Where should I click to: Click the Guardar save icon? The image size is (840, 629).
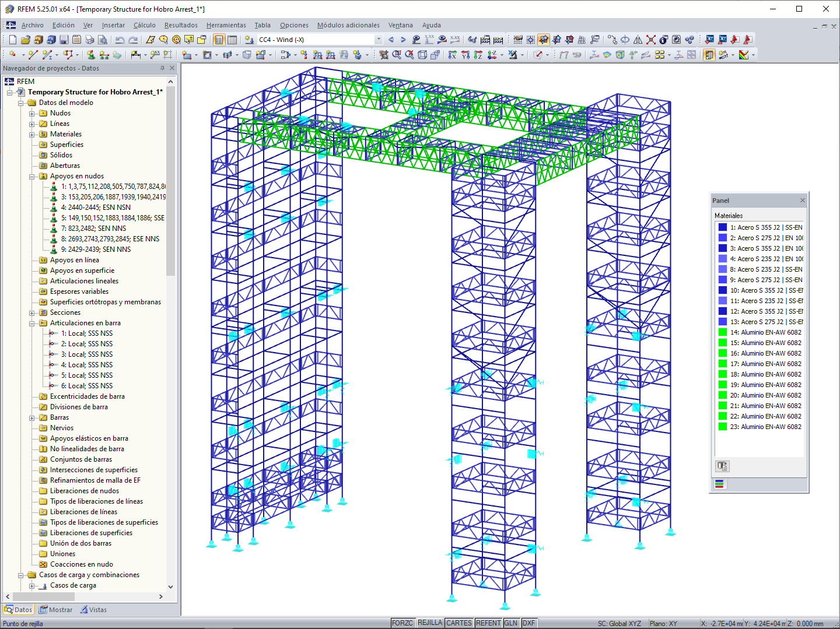64,40
